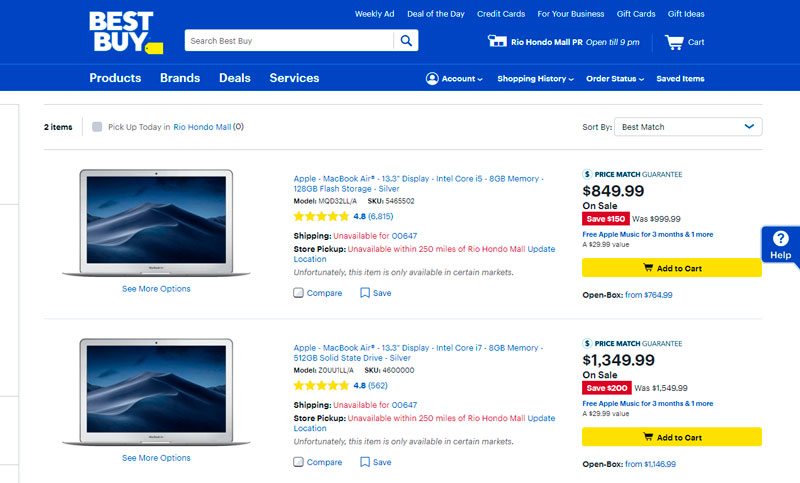Expand the Shopping History menu

coord(535,79)
